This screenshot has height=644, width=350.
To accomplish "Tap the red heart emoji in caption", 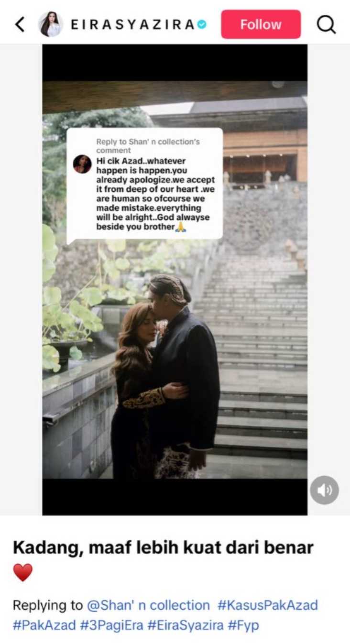I will click(22, 572).
